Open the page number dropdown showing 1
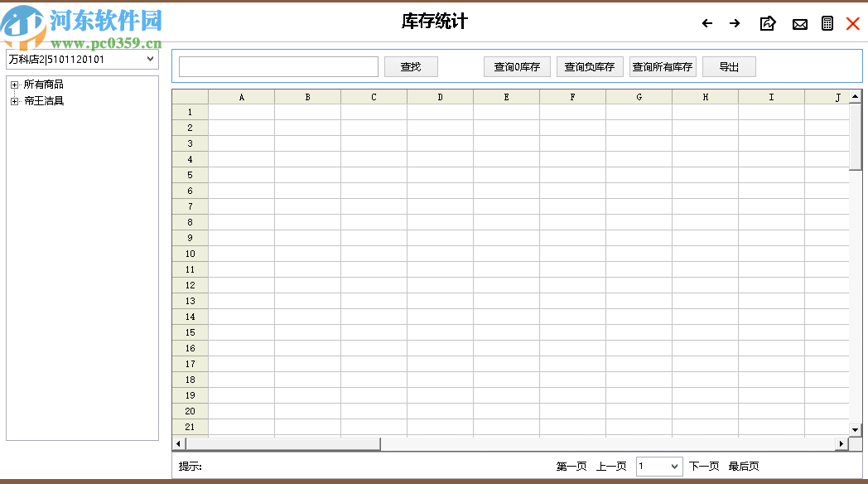Screen dimensions: 868x484 (659, 466)
